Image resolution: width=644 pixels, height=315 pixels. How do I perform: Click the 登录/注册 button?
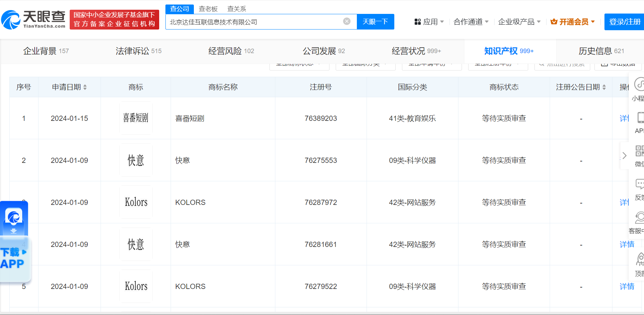tap(624, 22)
